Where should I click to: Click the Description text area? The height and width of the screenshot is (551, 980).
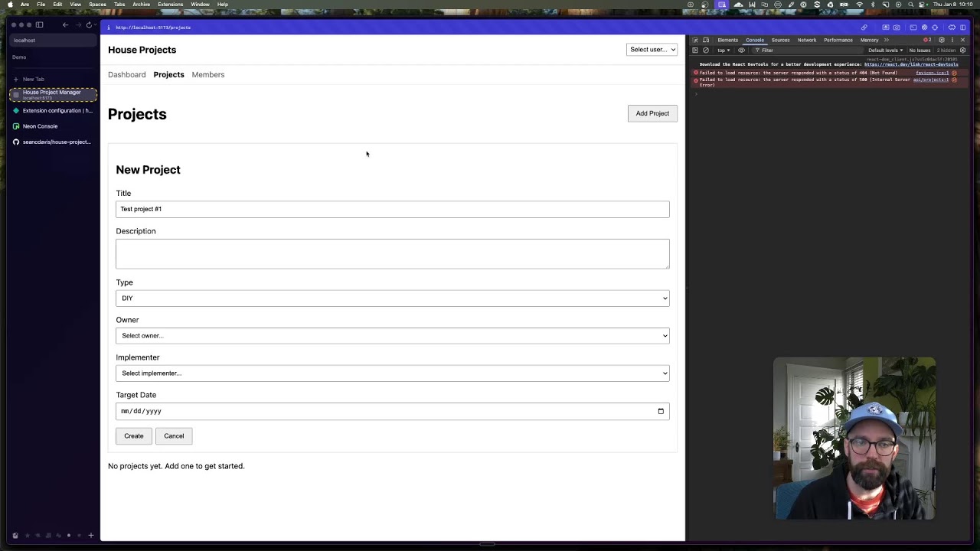(x=393, y=254)
